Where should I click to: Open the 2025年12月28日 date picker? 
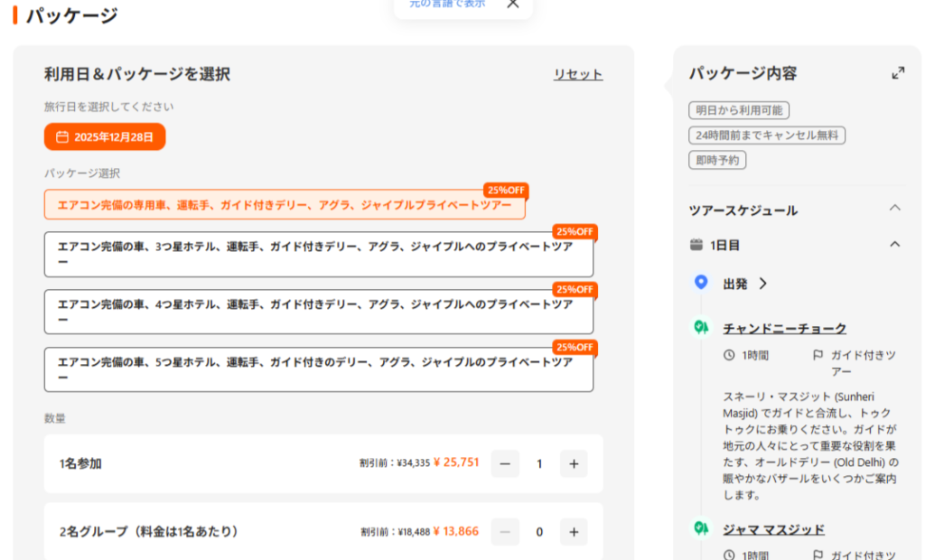(105, 137)
